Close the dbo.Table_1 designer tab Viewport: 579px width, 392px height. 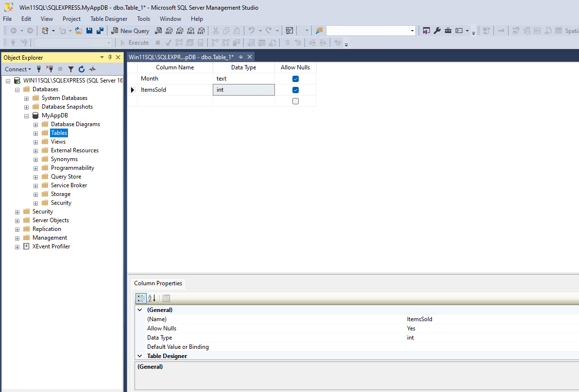point(250,57)
